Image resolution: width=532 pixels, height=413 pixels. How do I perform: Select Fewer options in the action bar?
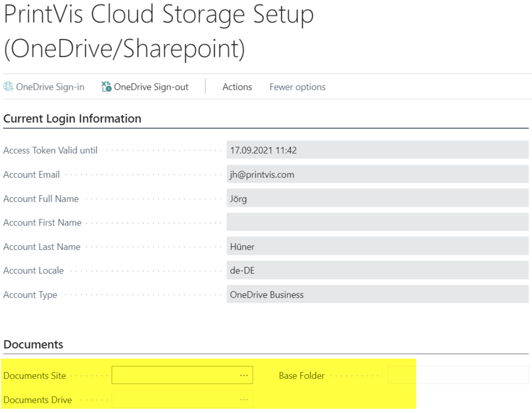click(x=297, y=87)
